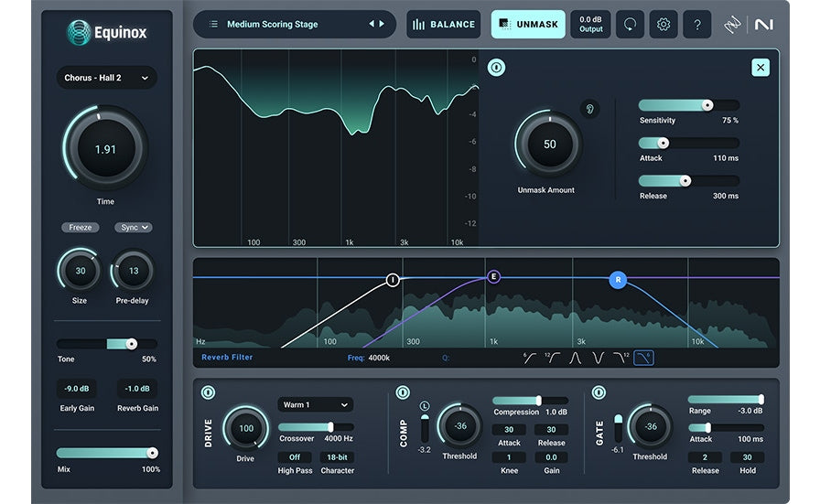This screenshot has width=820, height=504.
Task: Select the 12 dB low-pass filter shape
Action: click(x=620, y=358)
